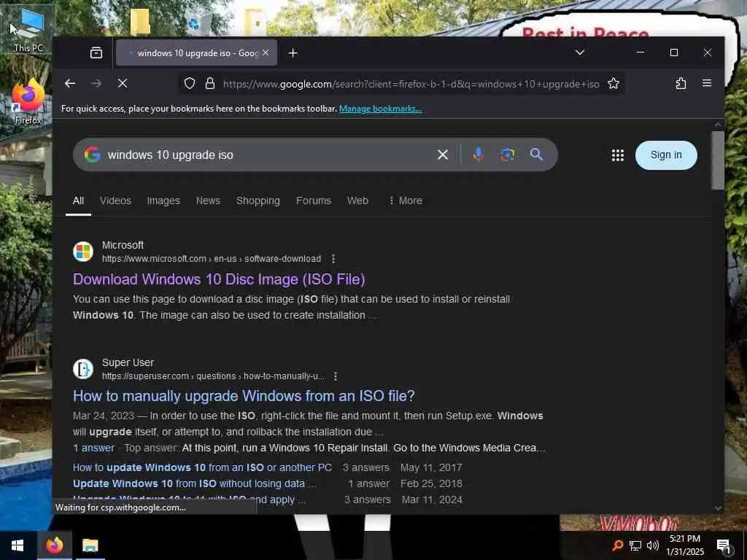Click the network tray icon
The height and width of the screenshot is (560, 747).
[635, 545]
